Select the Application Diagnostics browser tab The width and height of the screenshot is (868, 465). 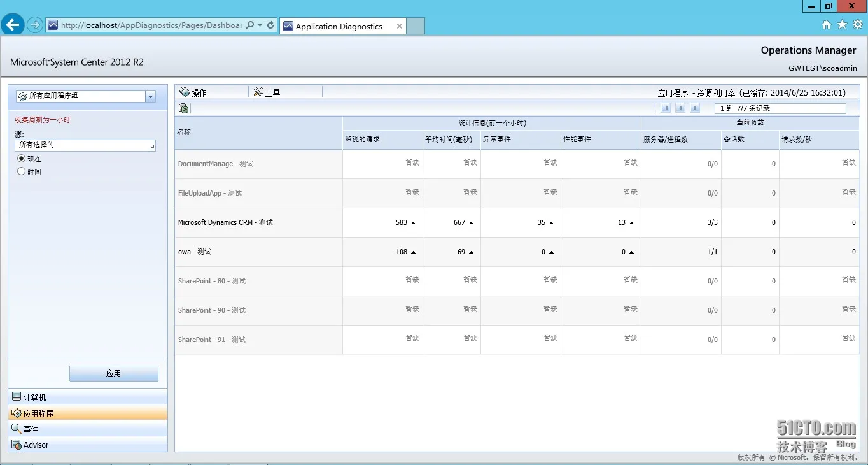point(342,26)
